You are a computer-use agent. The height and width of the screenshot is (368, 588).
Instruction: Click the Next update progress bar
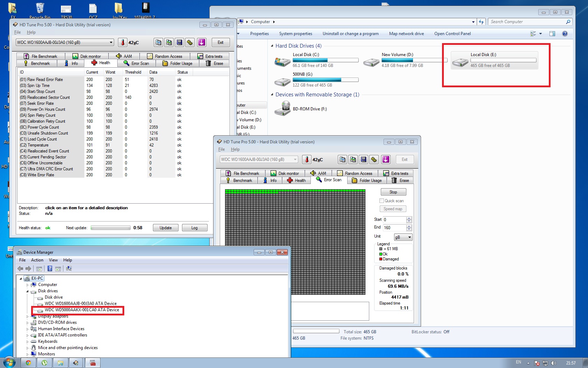point(111,228)
